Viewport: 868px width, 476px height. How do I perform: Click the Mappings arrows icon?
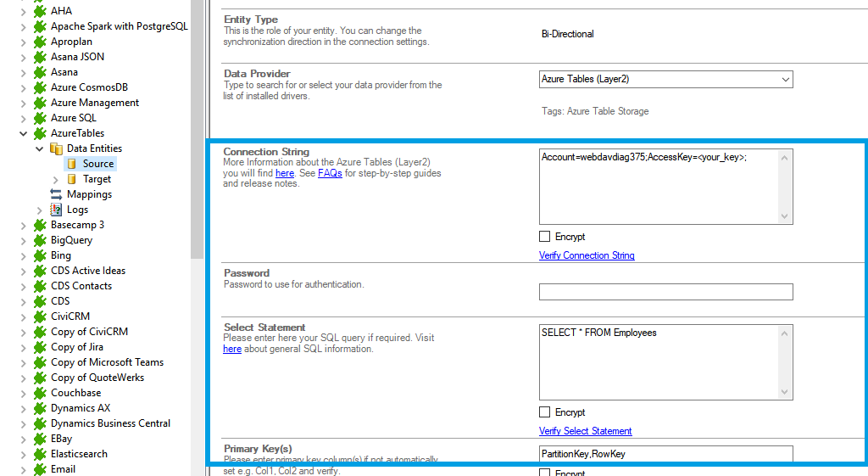[56, 194]
